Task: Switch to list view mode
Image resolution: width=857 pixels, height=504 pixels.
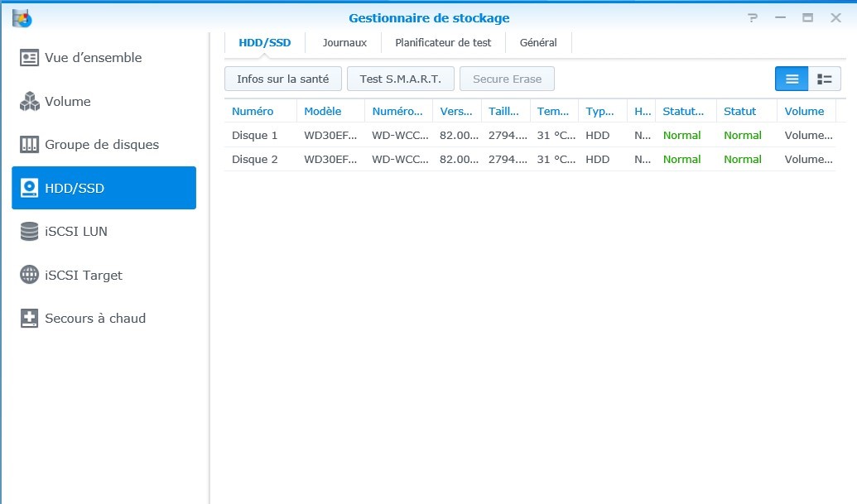Action: [792, 79]
